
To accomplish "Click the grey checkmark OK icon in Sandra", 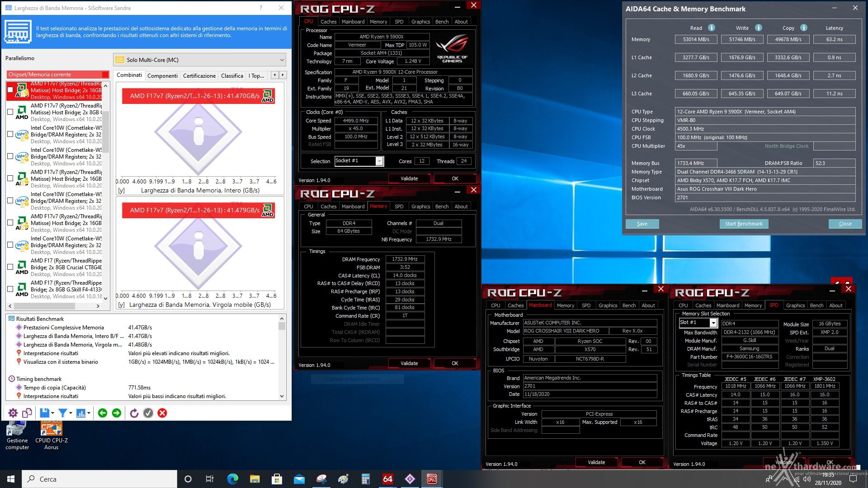I will tap(148, 413).
